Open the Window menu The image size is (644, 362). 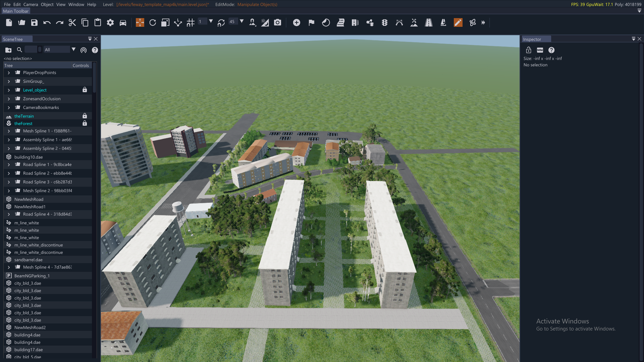point(76,4)
